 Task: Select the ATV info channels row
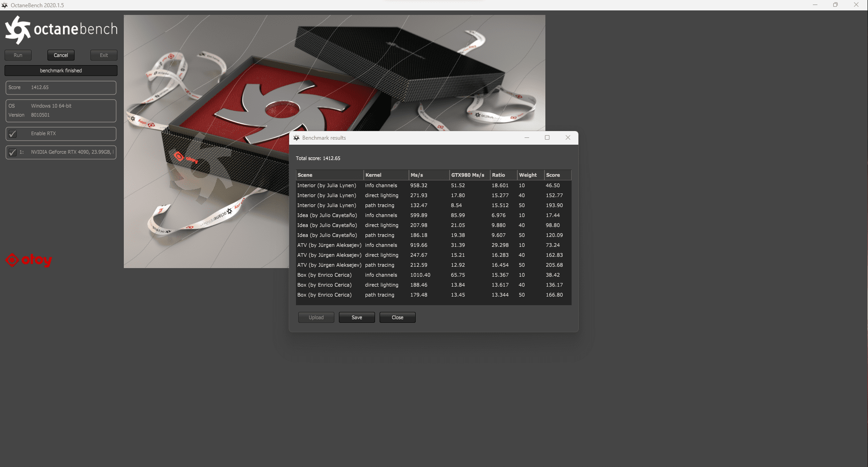[434, 245]
